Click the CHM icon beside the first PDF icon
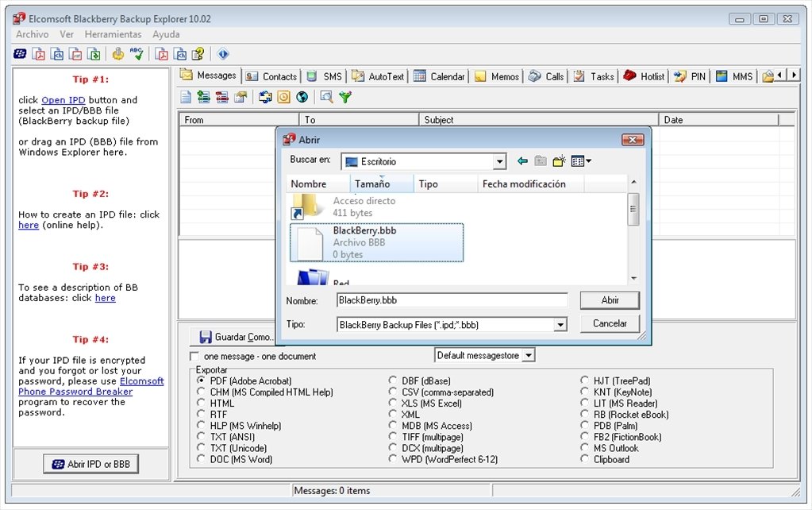 point(57,53)
